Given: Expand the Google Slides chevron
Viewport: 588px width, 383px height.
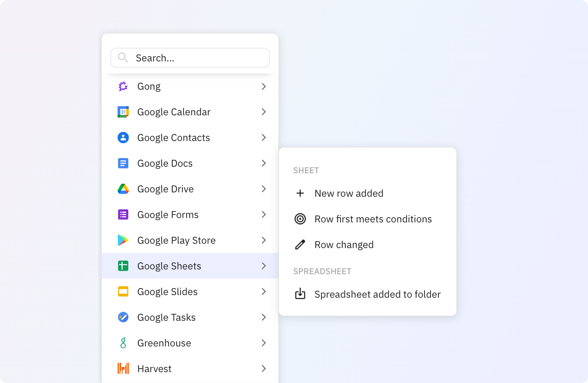Looking at the screenshot, I should click(264, 292).
